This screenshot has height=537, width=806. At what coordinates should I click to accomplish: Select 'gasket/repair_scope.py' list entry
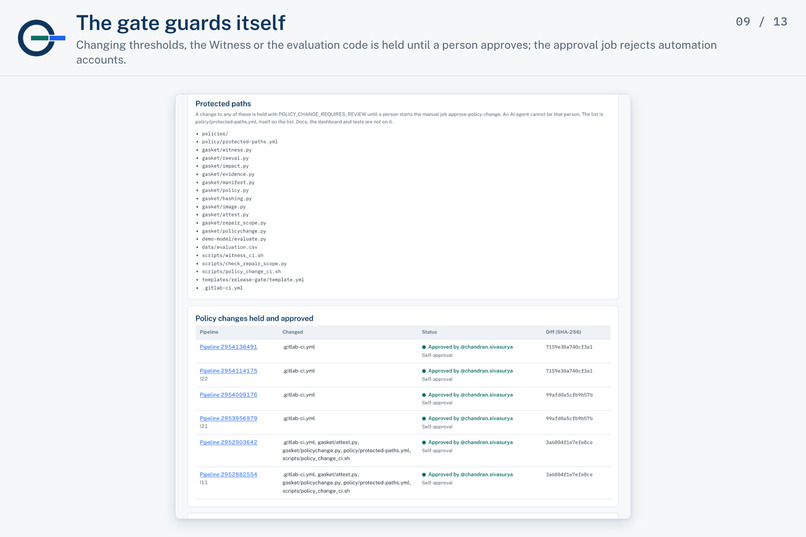click(234, 223)
